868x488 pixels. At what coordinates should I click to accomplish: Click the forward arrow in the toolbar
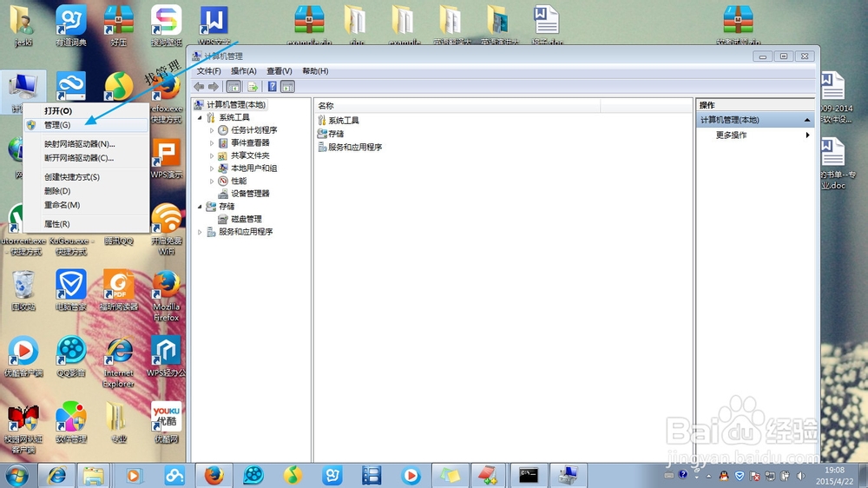point(214,87)
